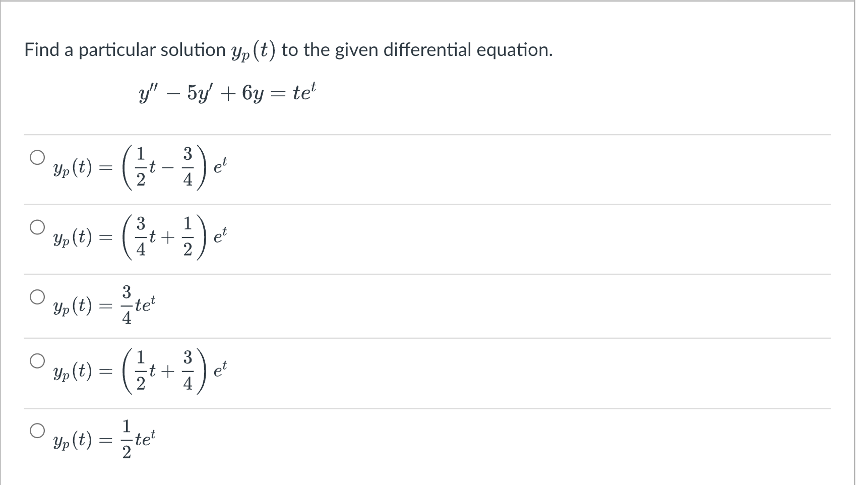
Task: Select the radio button for yp(t) = 1/2 te^t
Action: click(x=38, y=431)
